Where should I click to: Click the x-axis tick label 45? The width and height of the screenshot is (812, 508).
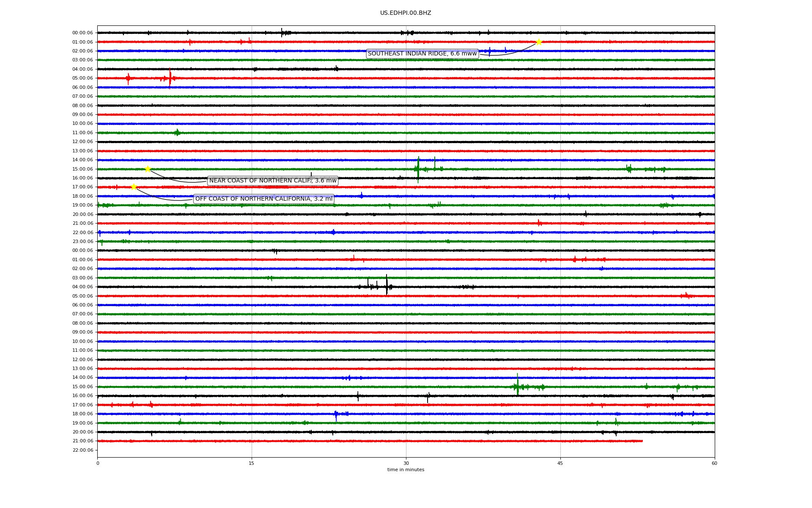[560, 463]
